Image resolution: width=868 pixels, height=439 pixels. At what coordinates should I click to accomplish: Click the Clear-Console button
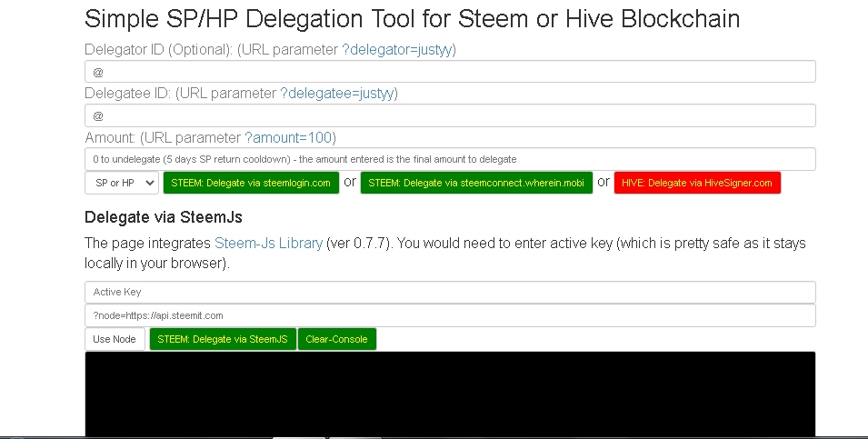click(x=336, y=339)
